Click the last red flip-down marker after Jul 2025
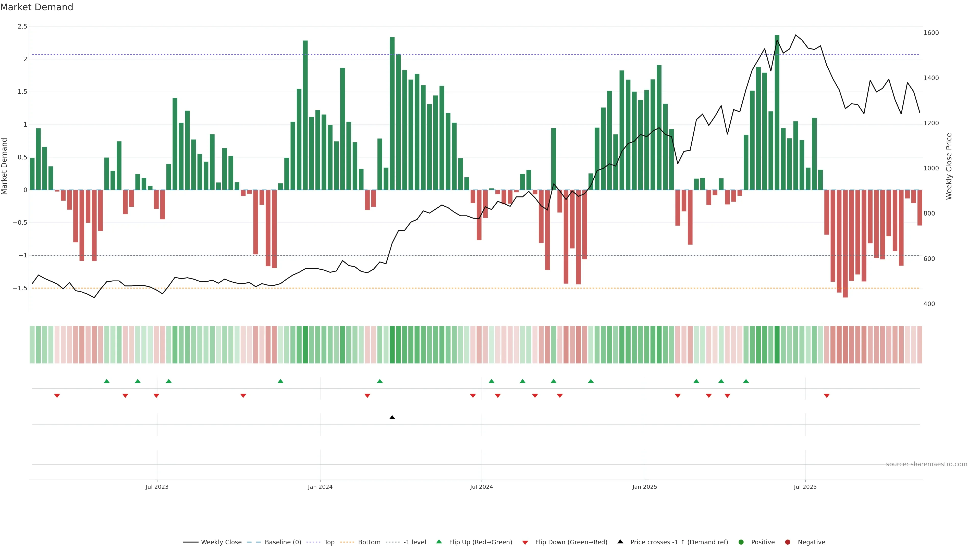This screenshot has height=551, width=980. (827, 396)
